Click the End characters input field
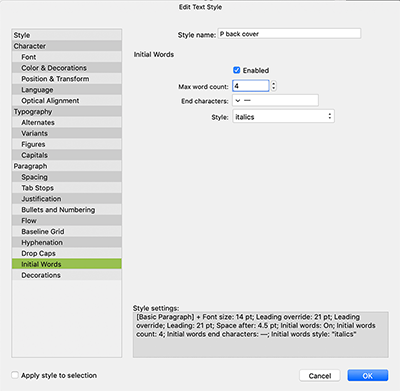 tap(275, 100)
